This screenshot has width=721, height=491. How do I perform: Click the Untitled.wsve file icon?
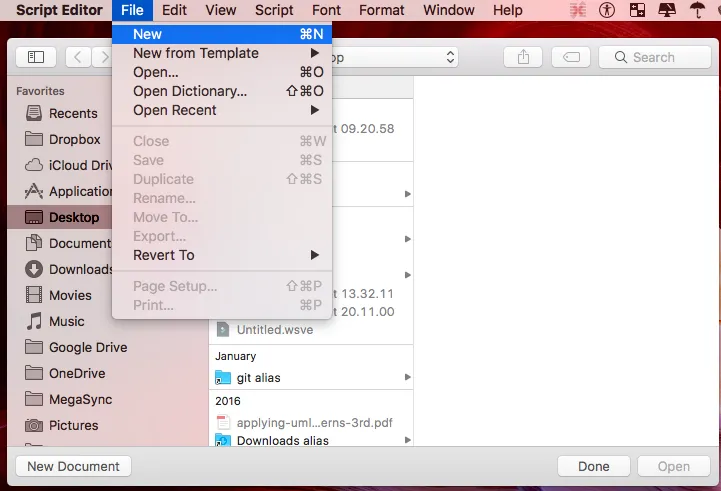(x=223, y=329)
